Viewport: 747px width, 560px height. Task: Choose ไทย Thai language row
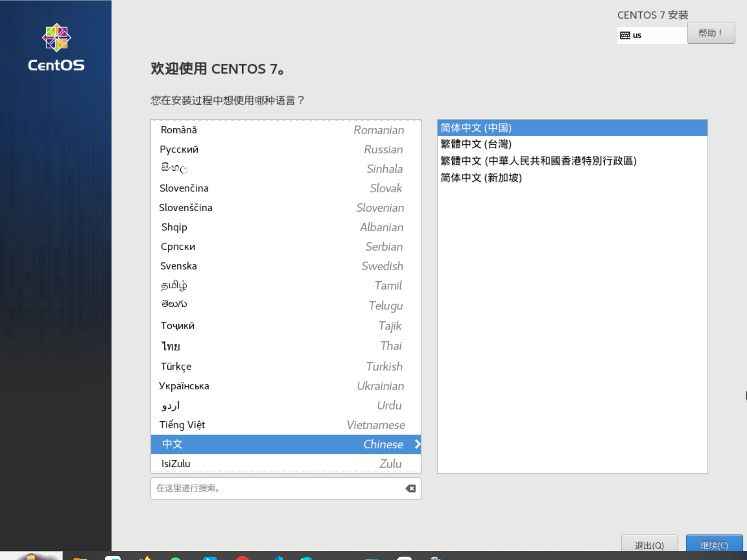tap(286, 346)
